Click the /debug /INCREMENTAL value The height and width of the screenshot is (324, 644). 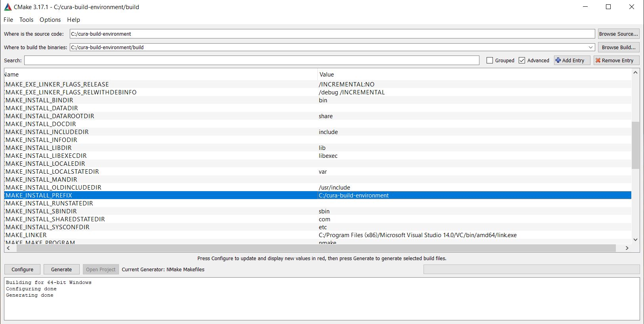tap(351, 92)
